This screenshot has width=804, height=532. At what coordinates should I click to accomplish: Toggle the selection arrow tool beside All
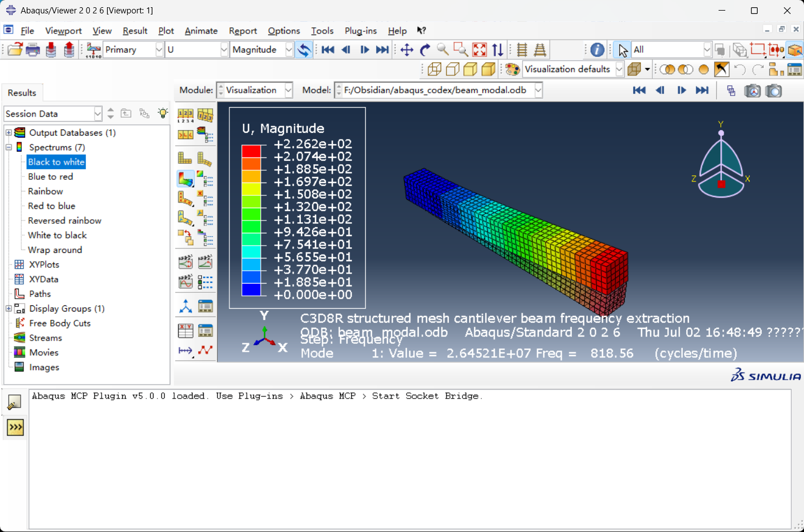(623, 50)
